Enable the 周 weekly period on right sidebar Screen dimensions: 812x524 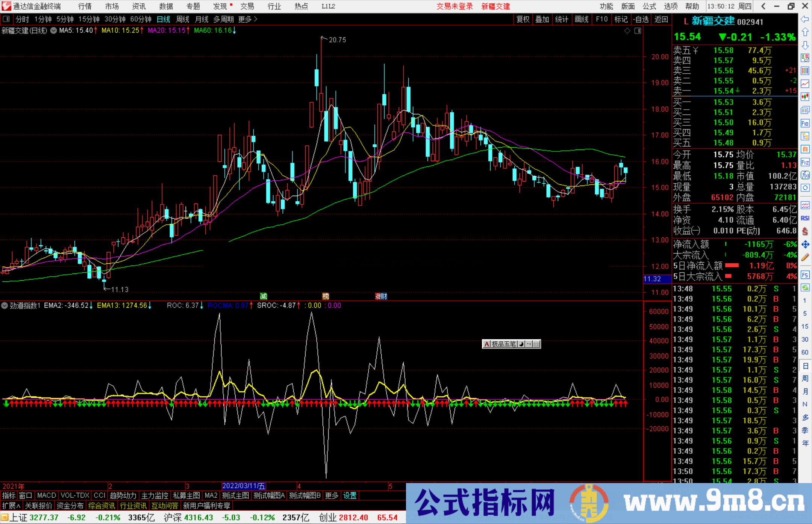805,379
